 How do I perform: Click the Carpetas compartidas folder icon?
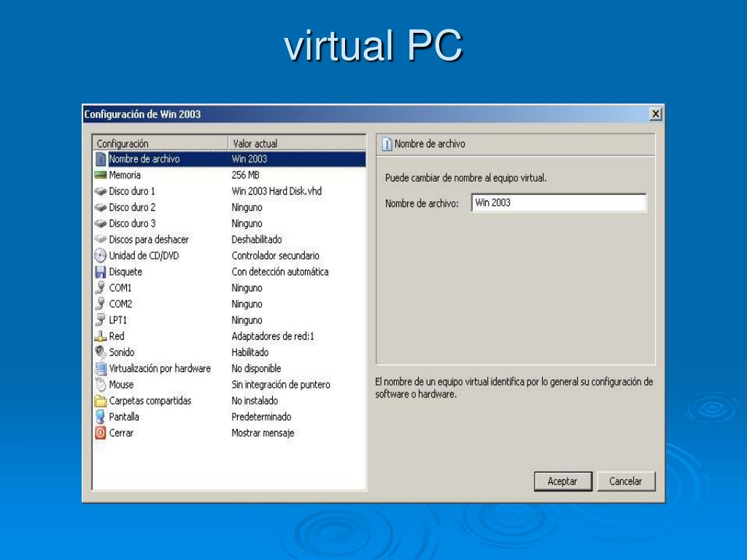[x=101, y=401]
